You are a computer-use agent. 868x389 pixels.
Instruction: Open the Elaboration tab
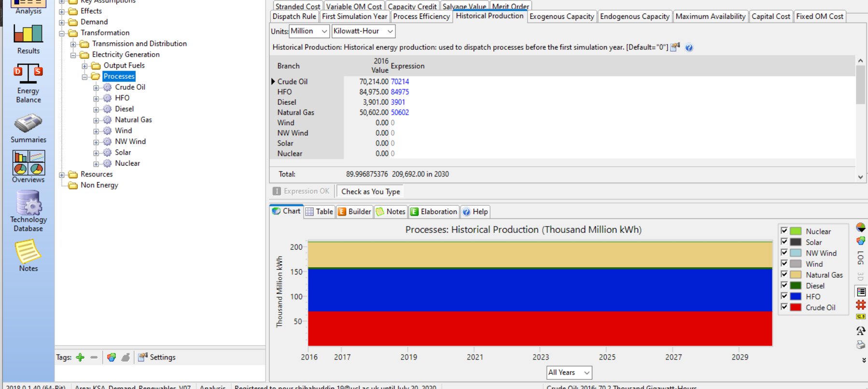(434, 212)
